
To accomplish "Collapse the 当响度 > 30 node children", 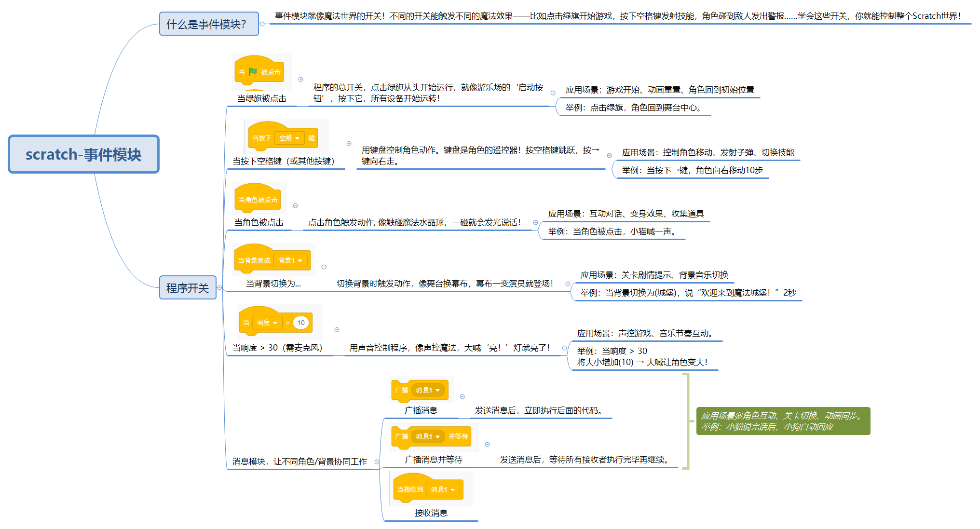I will (x=337, y=330).
